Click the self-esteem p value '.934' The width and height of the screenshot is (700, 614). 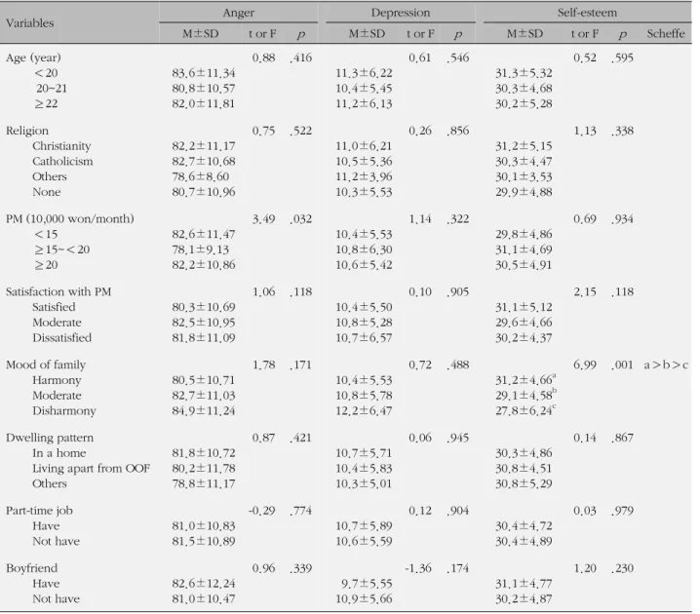622,219
